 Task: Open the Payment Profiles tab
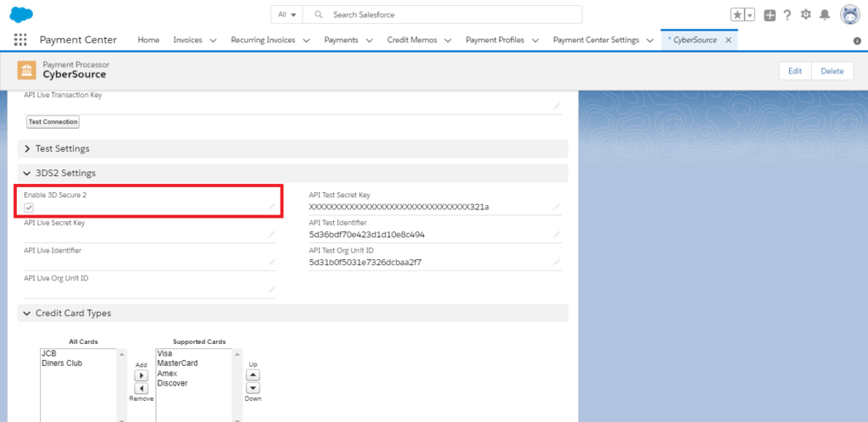494,40
